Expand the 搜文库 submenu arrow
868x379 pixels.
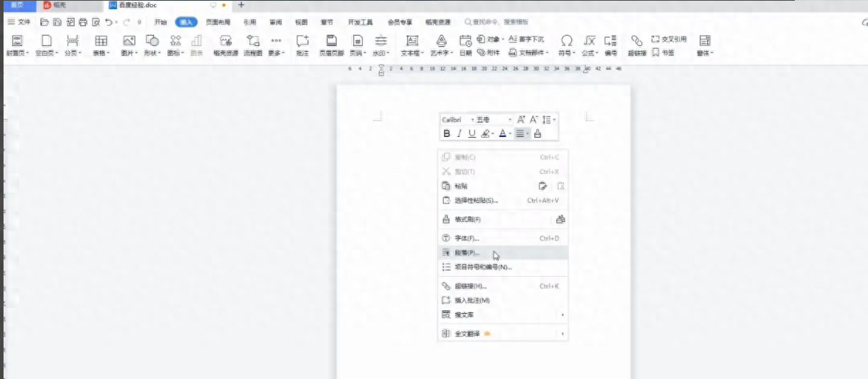click(x=563, y=314)
